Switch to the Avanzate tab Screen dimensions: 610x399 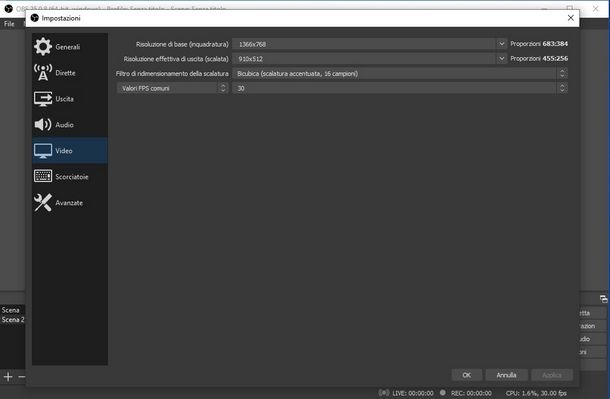tap(70, 203)
